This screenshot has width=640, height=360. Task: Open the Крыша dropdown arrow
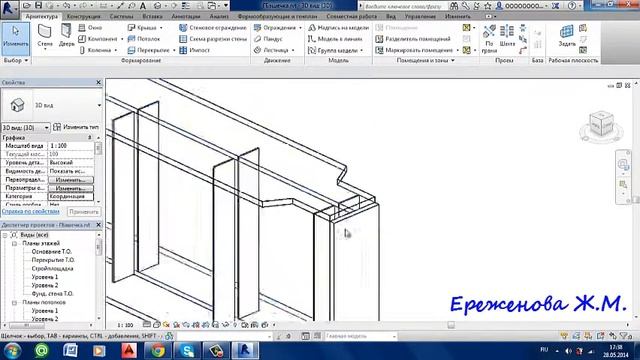click(161, 28)
